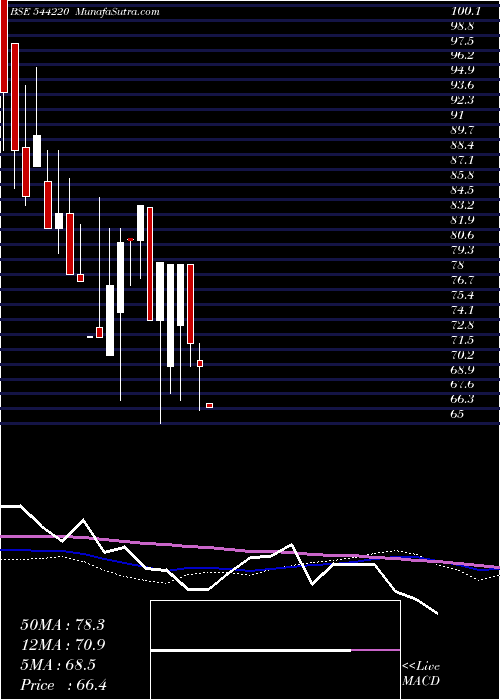The width and height of the screenshot is (500, 700).
Task: Click the 50MA : 78.3 value
Action: (x=62, y=625)
